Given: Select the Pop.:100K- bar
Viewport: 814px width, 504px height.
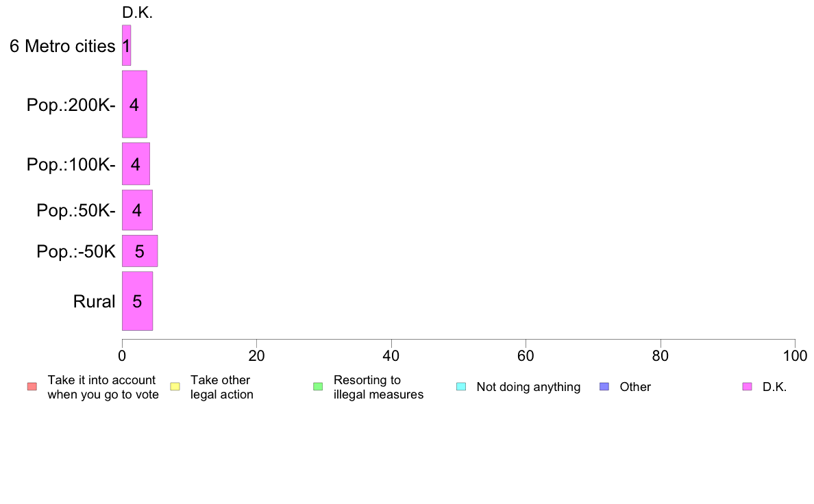Looking at the screenshot, I should coord(136,164).
